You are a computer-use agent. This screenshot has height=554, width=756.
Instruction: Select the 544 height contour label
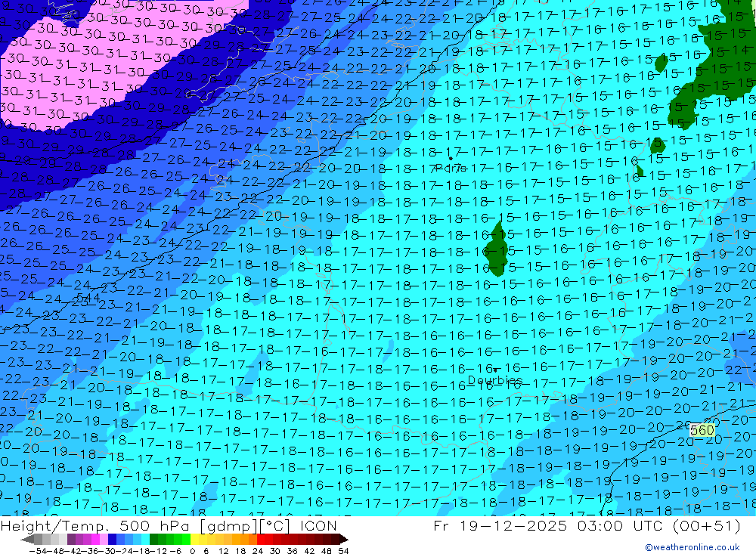point(88,298)
